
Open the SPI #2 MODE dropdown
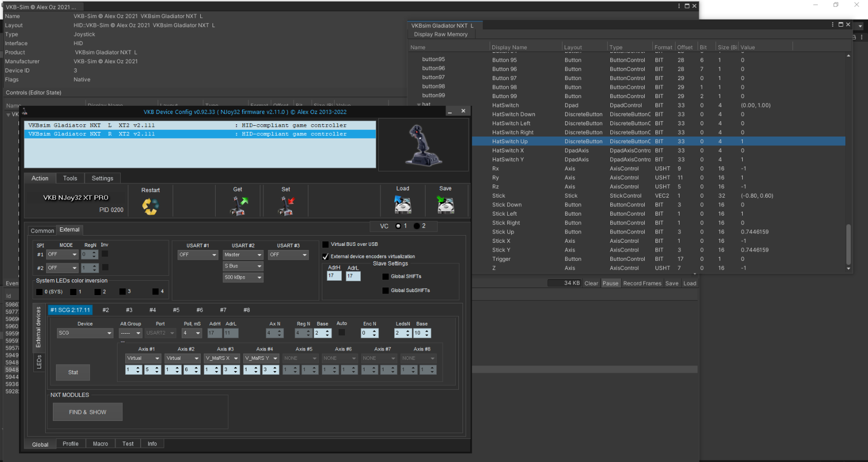[62, 268]
